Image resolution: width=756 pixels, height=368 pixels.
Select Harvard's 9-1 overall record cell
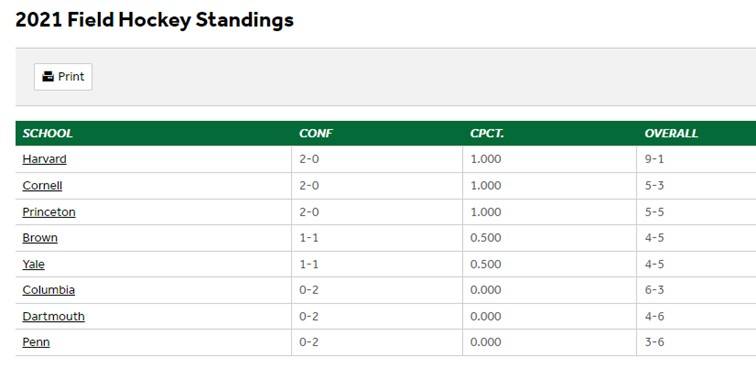point(696,159)
